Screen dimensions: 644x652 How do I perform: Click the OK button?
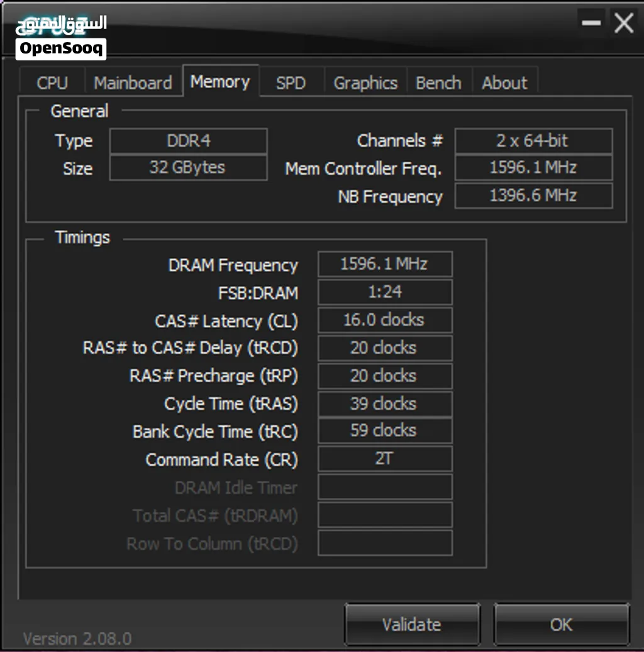[x=562, y=624]
